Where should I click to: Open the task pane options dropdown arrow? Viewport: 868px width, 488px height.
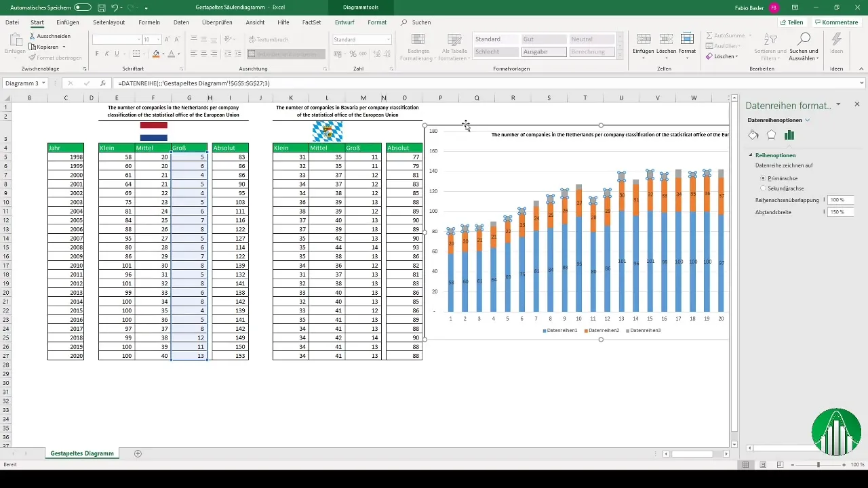(x=839, y=104)
